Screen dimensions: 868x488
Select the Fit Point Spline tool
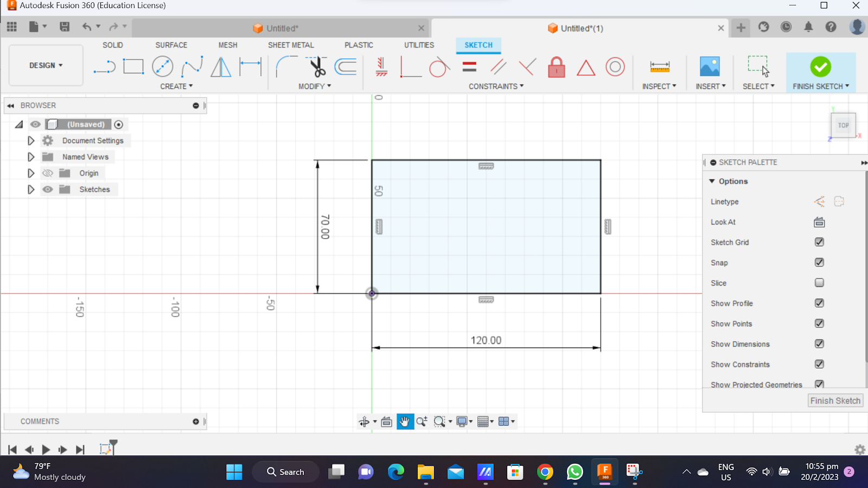pyautogui.click(x=192, y=67)
